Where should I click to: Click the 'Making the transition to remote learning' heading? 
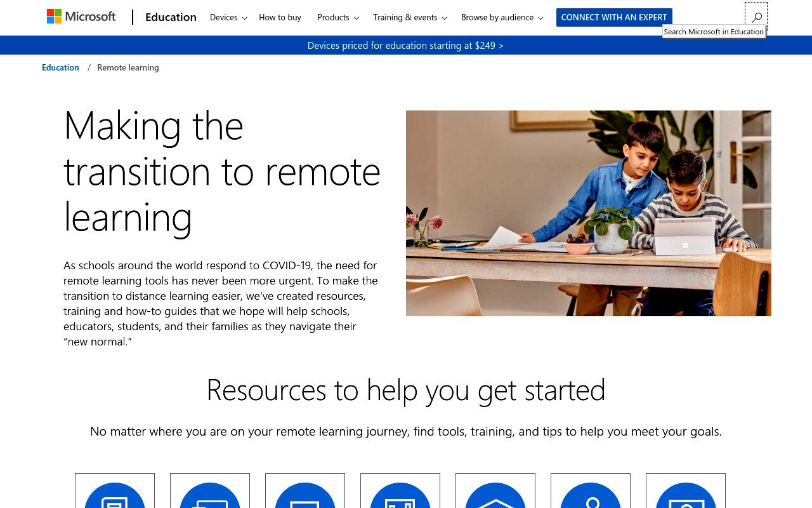[x=222, y=171]
